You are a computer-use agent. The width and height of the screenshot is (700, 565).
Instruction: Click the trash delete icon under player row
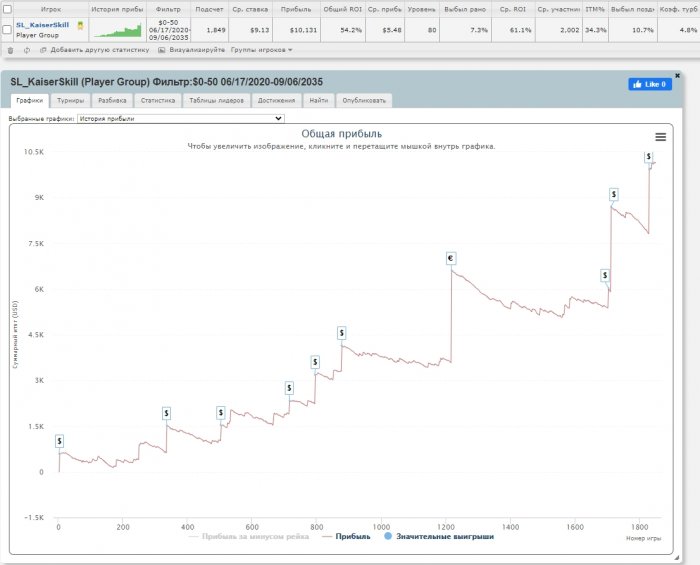coord(11,50)
